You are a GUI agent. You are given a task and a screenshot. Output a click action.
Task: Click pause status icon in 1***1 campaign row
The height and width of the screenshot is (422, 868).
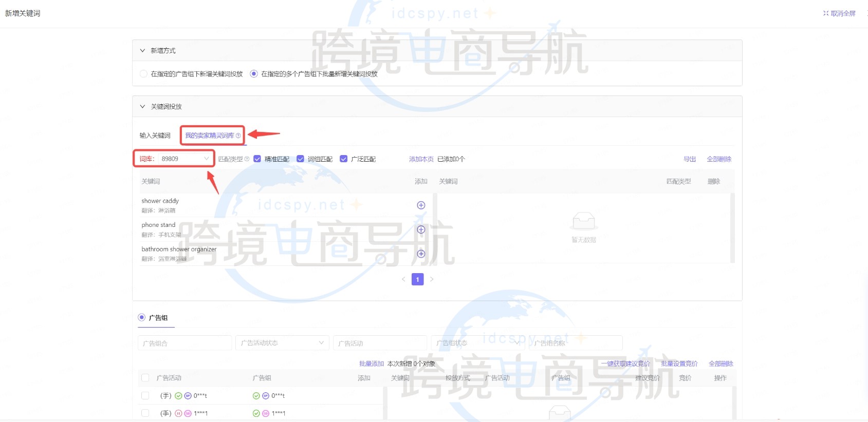(x=178, y=413)
